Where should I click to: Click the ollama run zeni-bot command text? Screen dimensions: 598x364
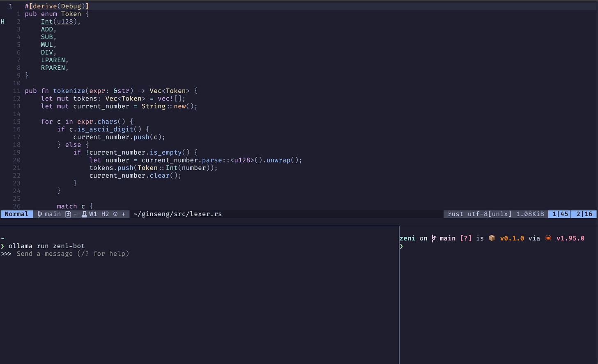click(x=46, y=246)
